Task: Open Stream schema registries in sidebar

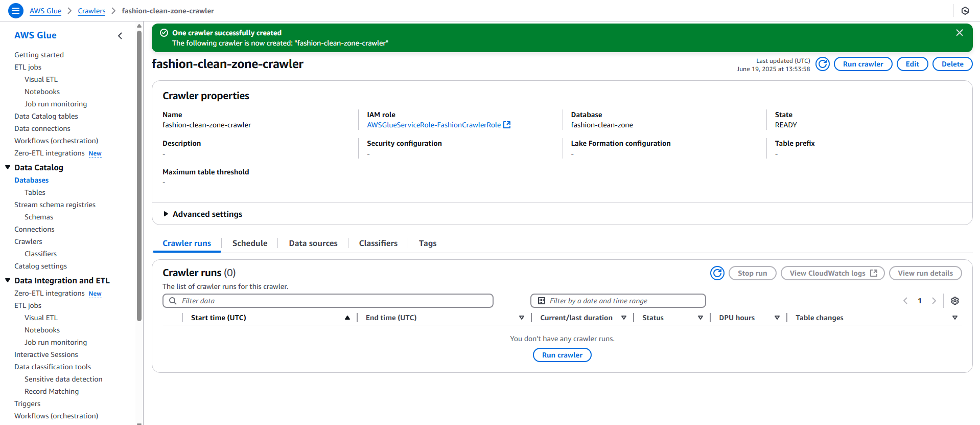Action: click(55, 205)
